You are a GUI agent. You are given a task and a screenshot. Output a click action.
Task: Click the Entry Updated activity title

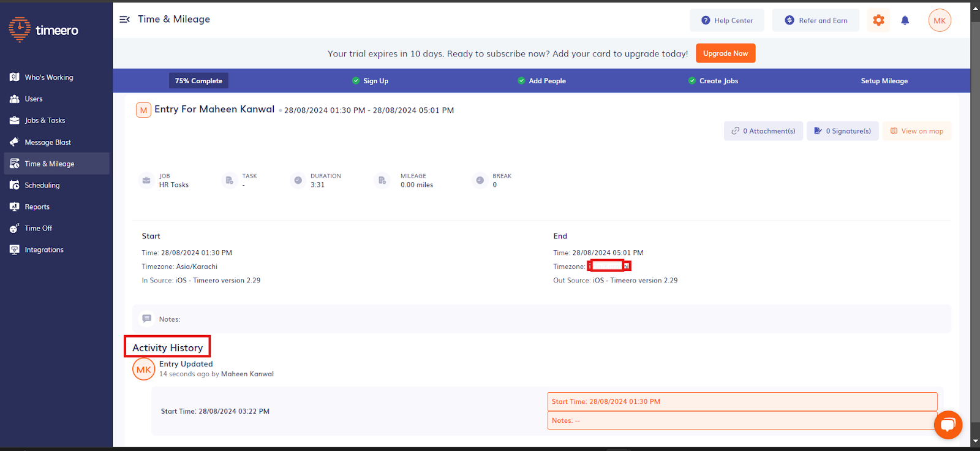pos(186,364)
